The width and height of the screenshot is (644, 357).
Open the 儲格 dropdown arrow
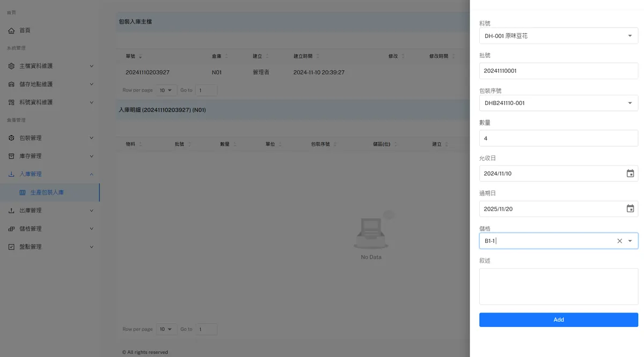point(630,241)
